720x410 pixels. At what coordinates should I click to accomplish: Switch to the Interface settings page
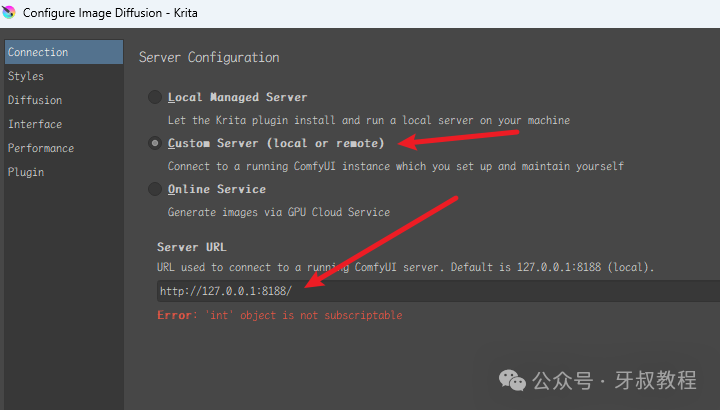pos(64,124)
